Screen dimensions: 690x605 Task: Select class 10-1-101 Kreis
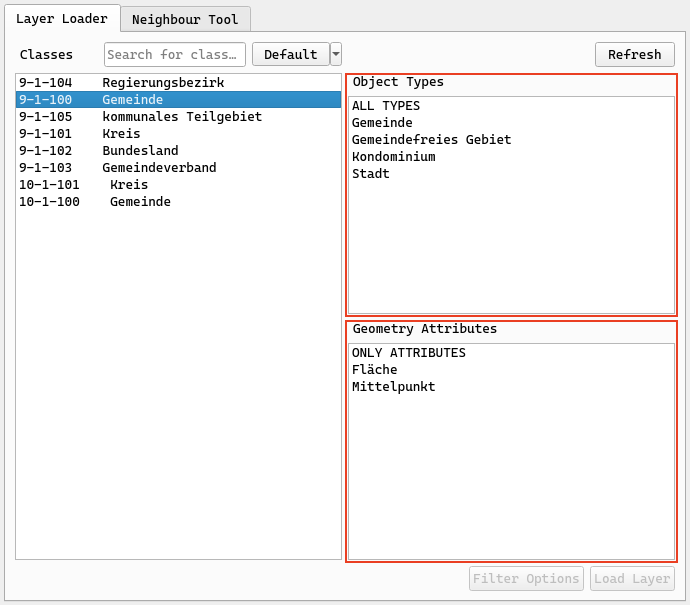(x=178, y=184)
